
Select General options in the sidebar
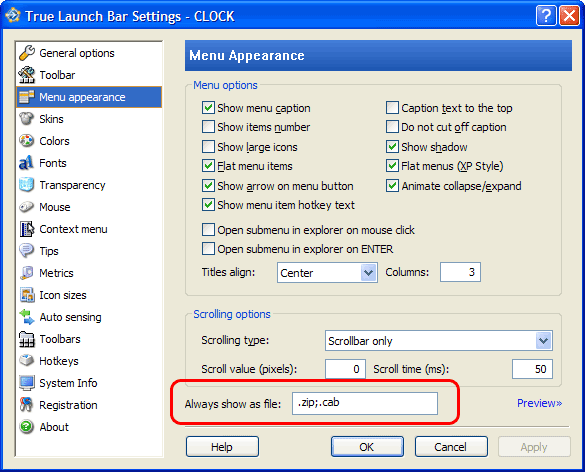coord(89,53)
